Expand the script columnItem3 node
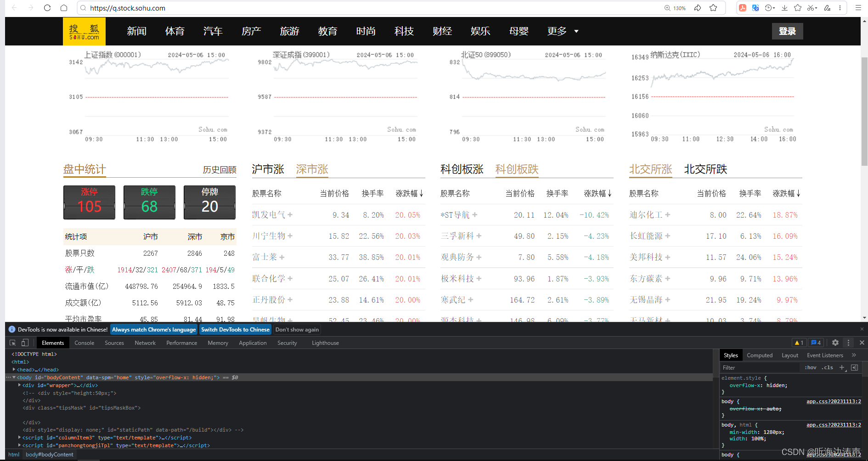 click(x=19, y=438)
